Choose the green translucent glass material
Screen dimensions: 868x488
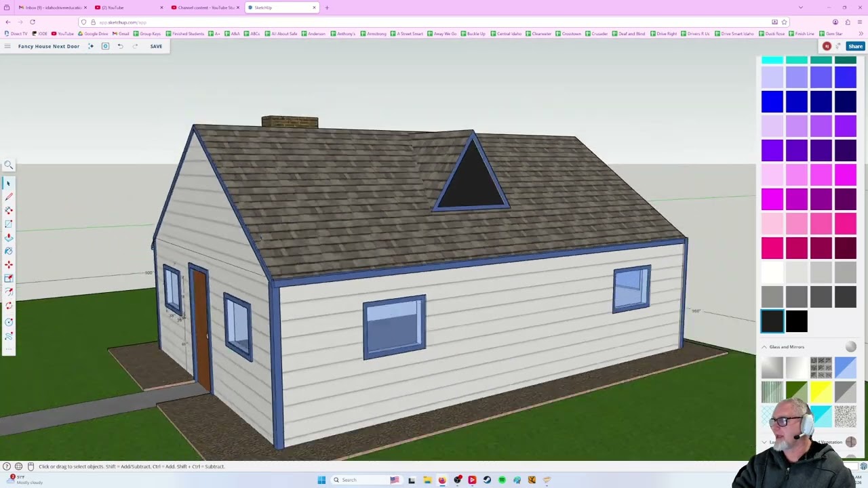(x=797, y=391)
